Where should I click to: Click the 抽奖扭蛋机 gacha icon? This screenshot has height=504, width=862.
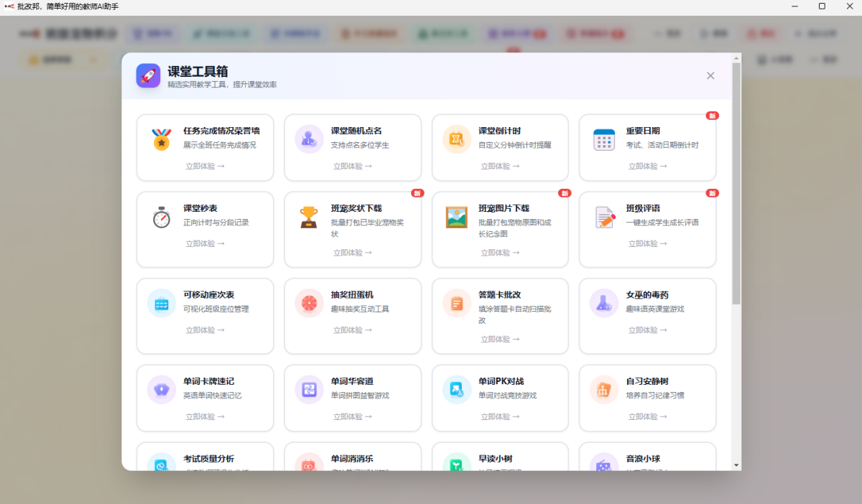[309, 303]
